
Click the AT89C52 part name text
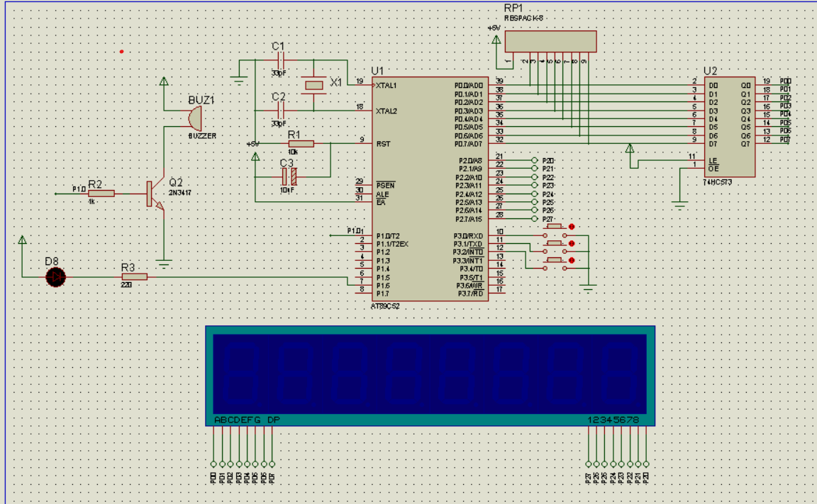[x=385, y=306]
